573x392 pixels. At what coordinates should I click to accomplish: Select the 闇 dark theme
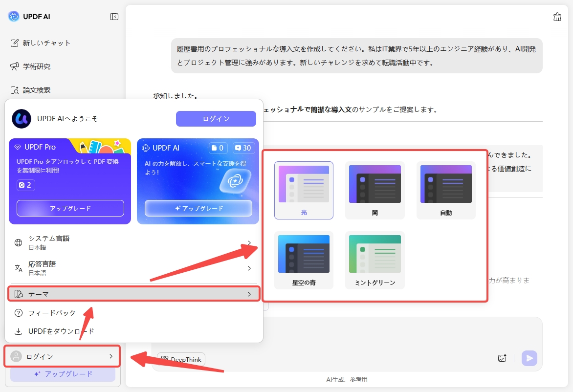(375, 190)
